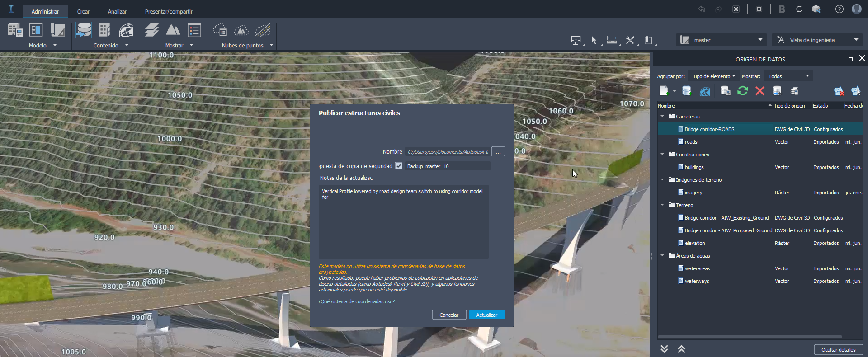Refresh the selected data source (green arrows)
Image resolution: width=868 pixels, height=357 pixels.
coord(743,91)
